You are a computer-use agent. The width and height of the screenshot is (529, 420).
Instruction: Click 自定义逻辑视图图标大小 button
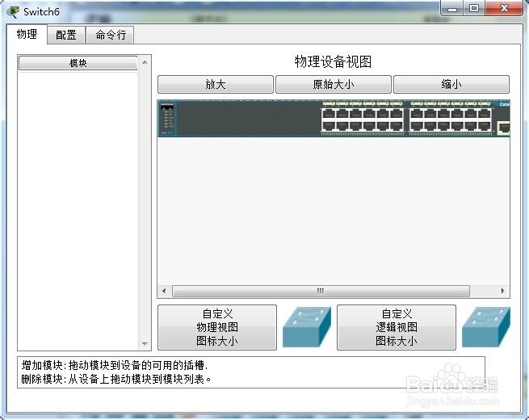point(396,327)
